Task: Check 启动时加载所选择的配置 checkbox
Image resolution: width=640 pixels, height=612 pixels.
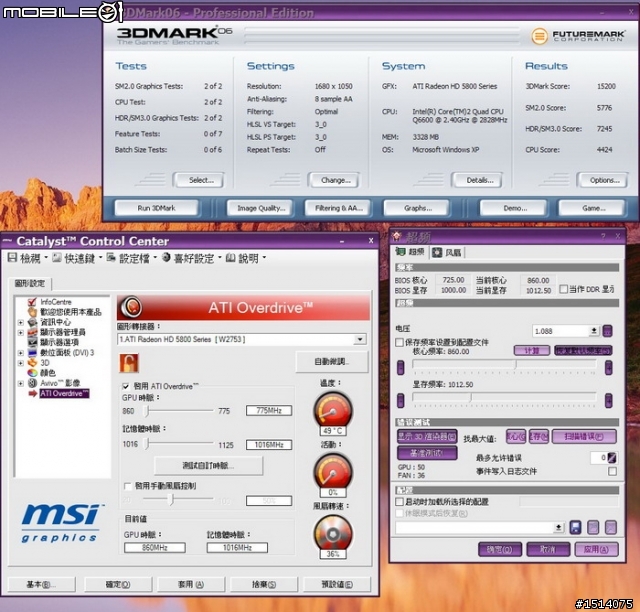Action: (400, 501)
